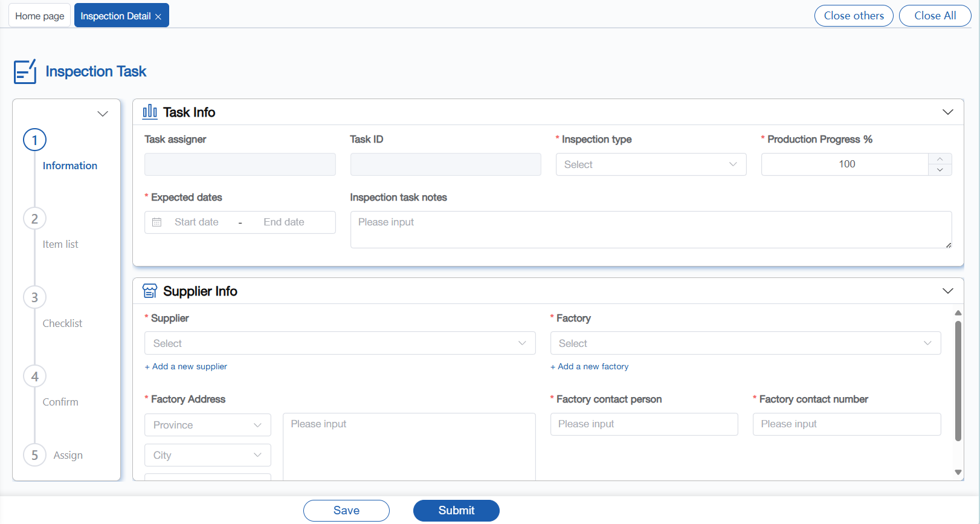Screen dimensions: 980x524
Task: Go to the Confirm step
Action: point(60,402)
